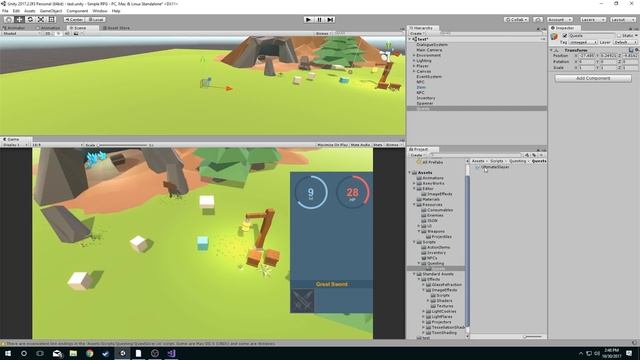The height and width of the screenshot is (360, 640).
Task: Select Inventory in the Hierarchy
Action: point(426,98)
